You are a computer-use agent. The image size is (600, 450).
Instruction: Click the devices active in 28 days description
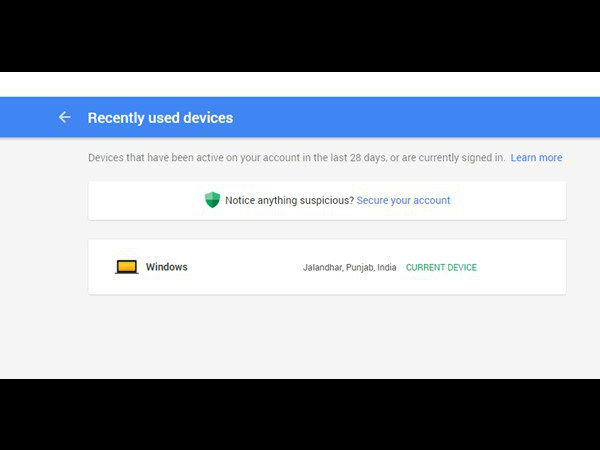pos(296,158)
